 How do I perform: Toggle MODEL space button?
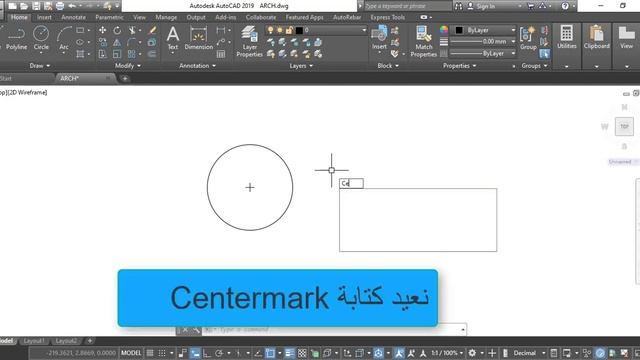click(x=131, y=353)
